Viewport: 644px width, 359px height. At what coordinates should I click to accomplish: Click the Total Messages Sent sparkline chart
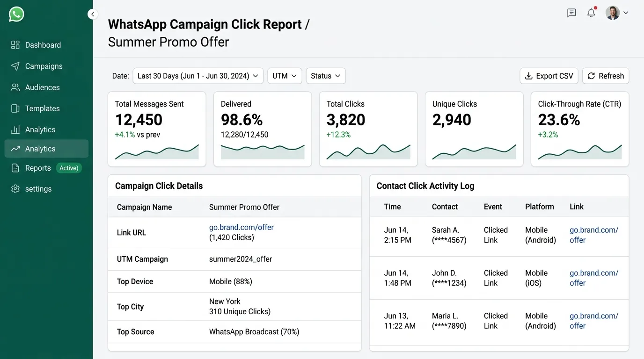coord(157,152)
